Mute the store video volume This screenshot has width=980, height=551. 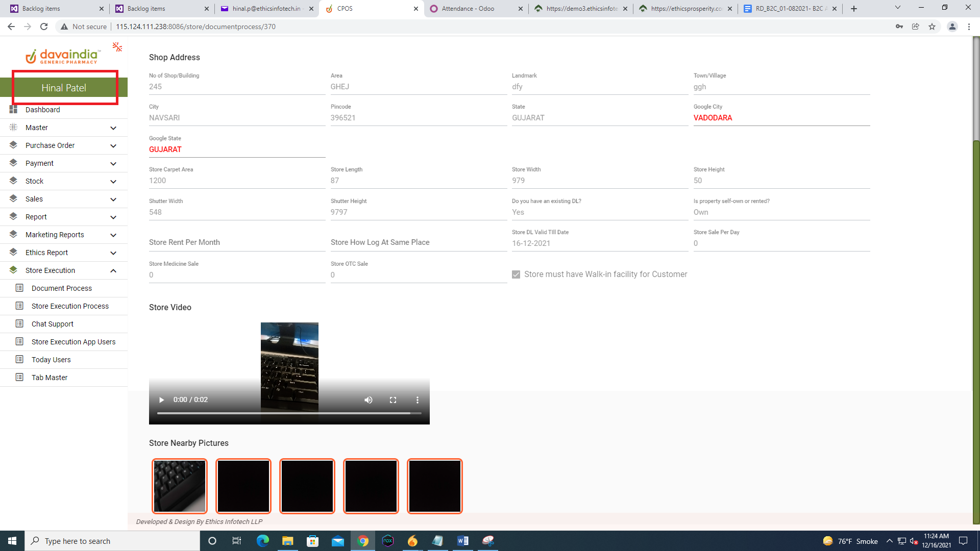coord(368,400)
